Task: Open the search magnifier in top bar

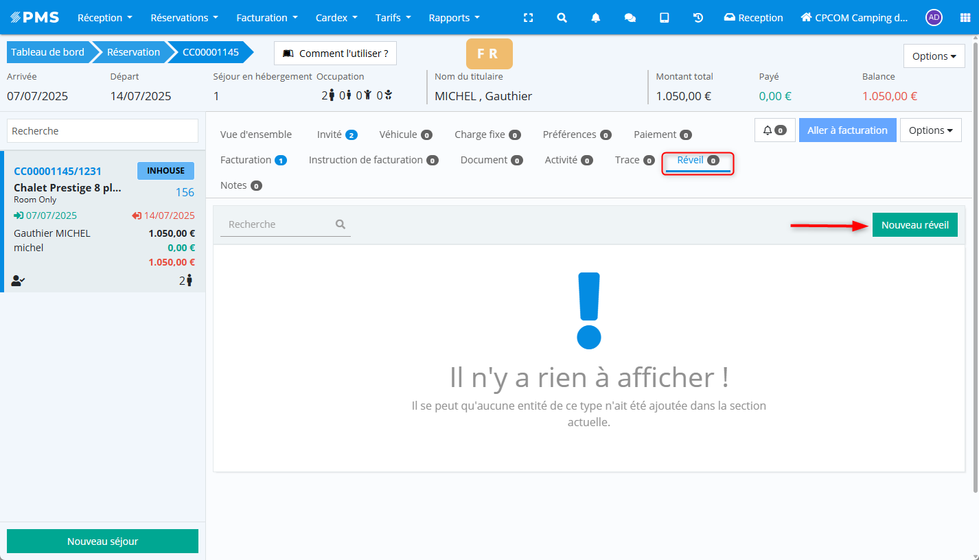Action: 562,18
